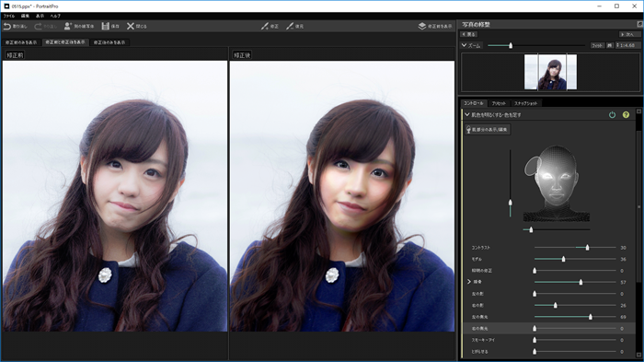Click the redo arrow toolbar icon
Image resolution: width=644 pixels, height=362 pixels.
point(38,27)
